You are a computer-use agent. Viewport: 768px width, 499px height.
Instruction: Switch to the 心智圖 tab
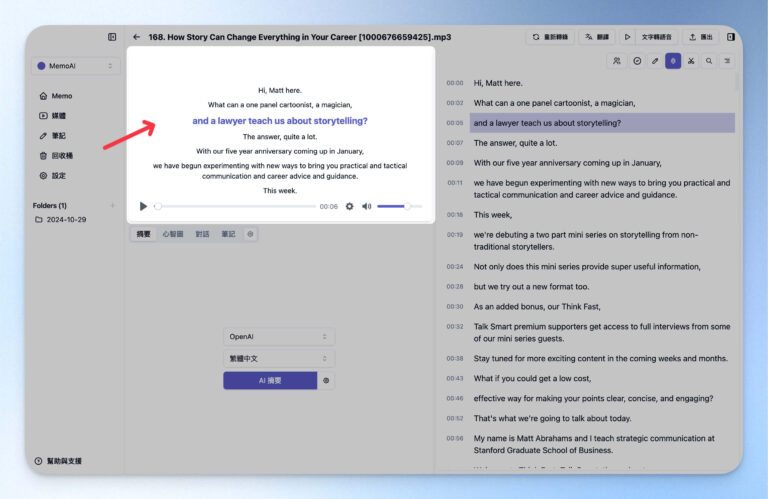(172, 234)
